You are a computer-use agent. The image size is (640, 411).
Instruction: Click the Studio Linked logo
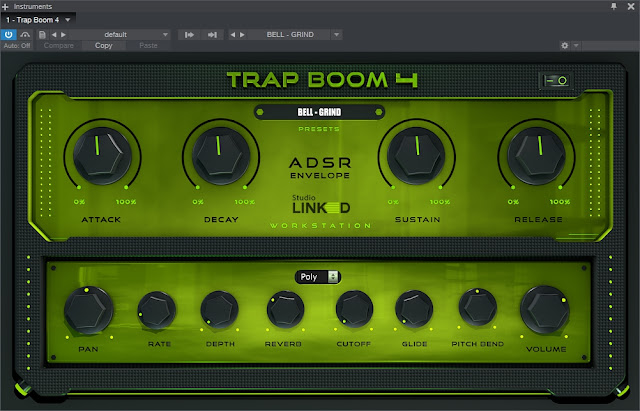[x=321, y=204]
